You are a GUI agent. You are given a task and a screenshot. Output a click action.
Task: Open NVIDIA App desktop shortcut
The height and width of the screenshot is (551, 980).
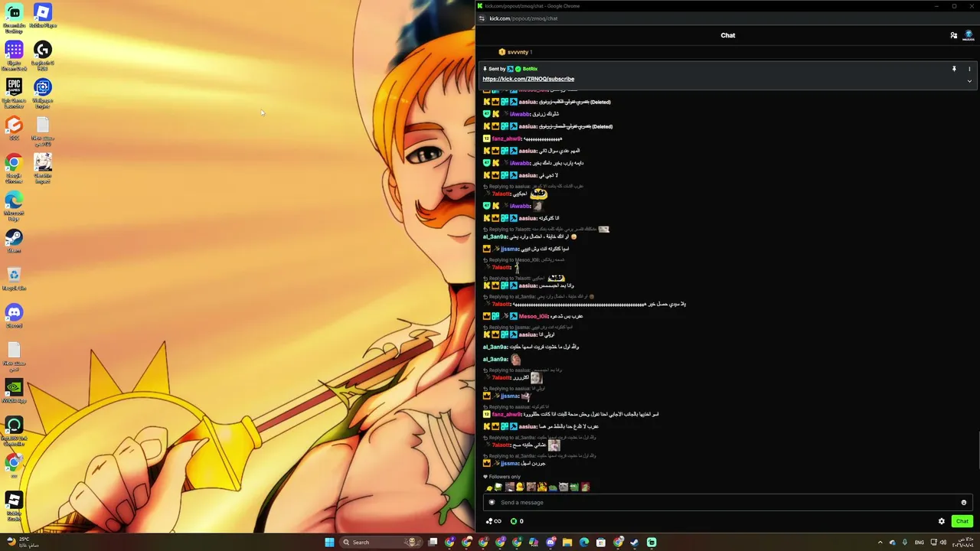click(14, 391)
